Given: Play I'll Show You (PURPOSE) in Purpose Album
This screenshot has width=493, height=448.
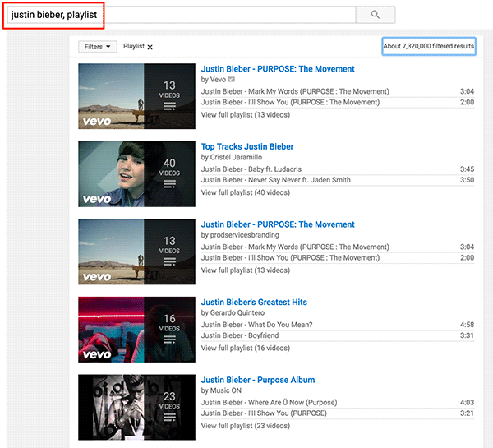Looking at the screenshot, I should [264, 413].
